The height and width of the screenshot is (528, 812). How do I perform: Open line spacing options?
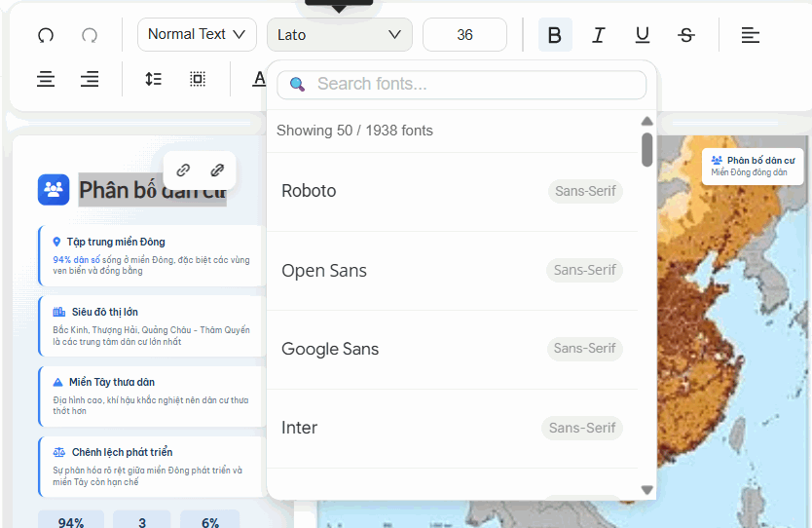tap(153, 79)
